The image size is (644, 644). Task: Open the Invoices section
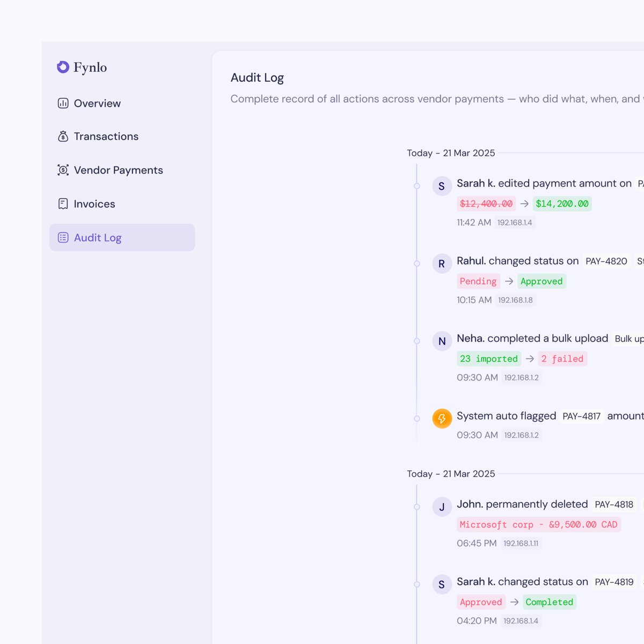pos(122,204)
